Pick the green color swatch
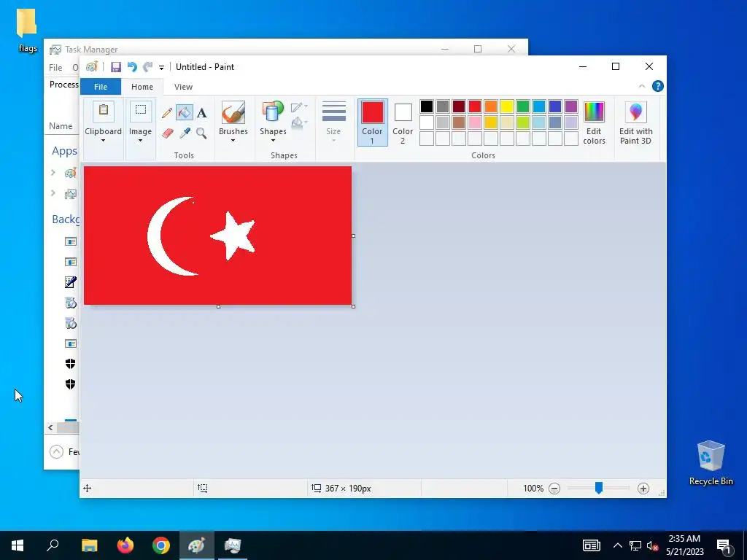Viewport: 747px width, 560px height. coord(523,106)
